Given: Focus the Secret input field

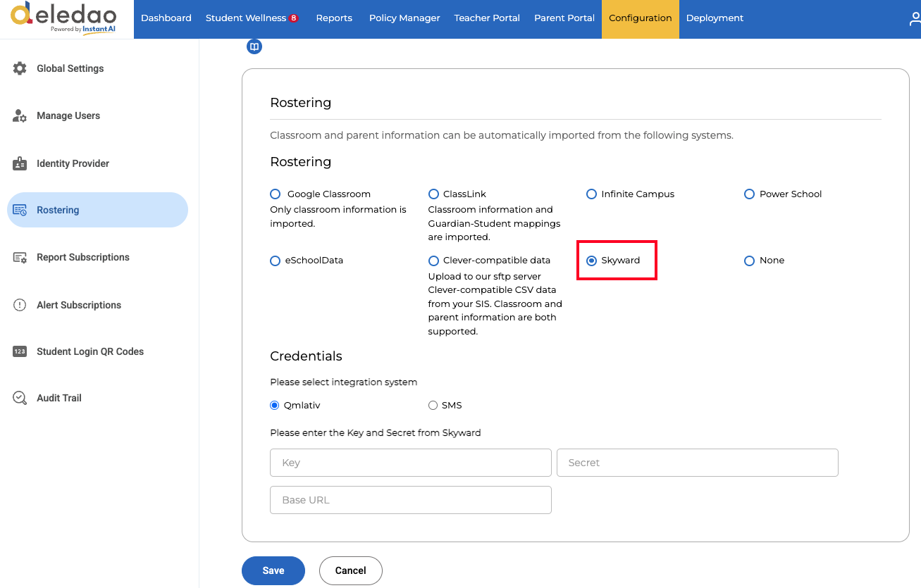Looking at the screenshot, I should point(698,463).
